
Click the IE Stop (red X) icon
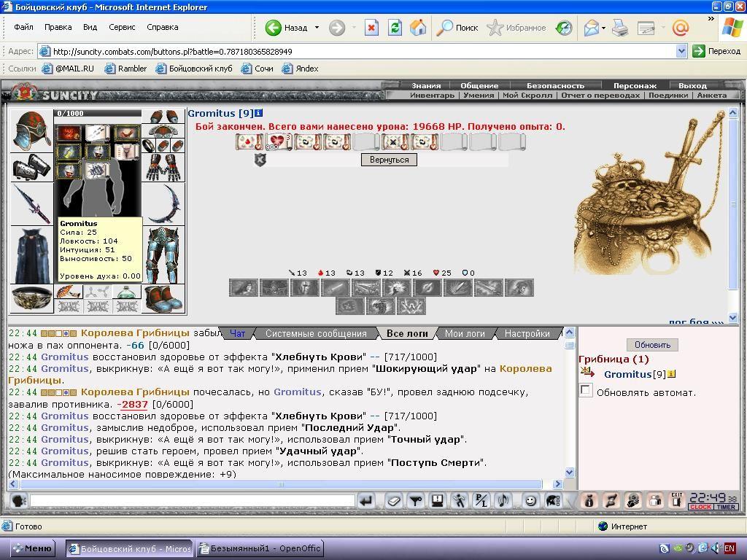(371, 28)
